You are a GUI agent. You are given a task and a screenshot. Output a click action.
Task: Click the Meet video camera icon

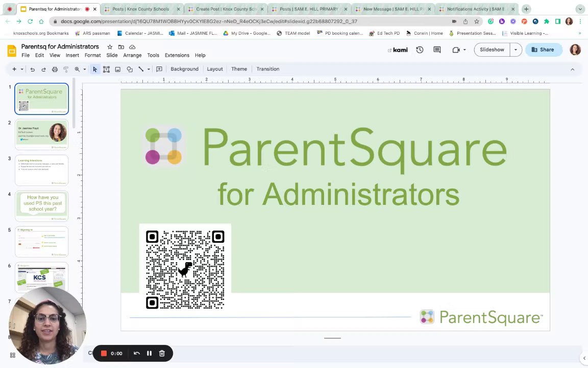pyautogui.click(x=456, y=50)
